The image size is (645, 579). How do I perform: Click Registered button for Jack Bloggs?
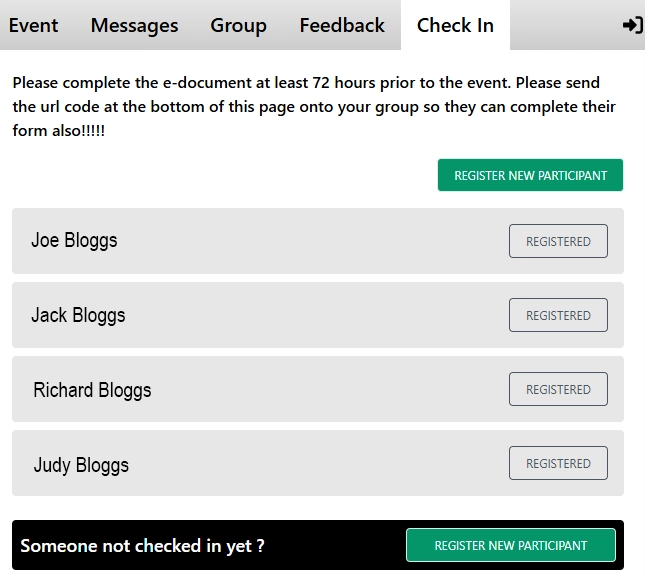pyautogui.click(x=558, y=315)
